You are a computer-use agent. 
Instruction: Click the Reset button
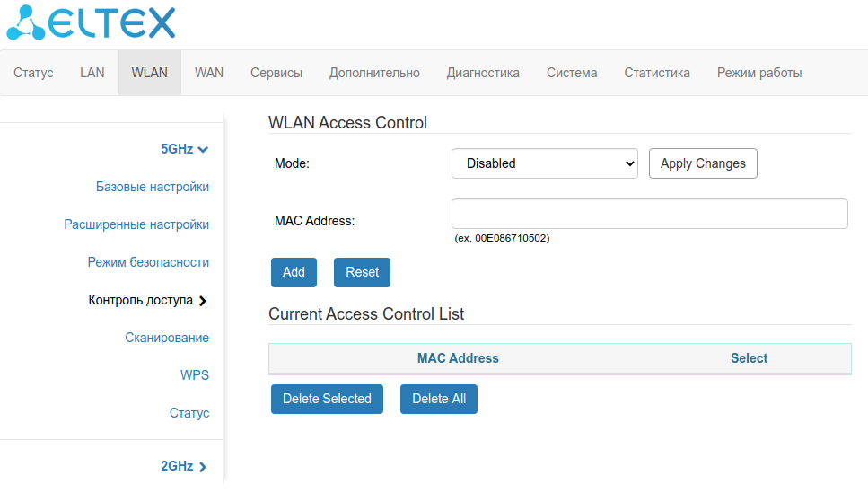click(x=362, y=272)
